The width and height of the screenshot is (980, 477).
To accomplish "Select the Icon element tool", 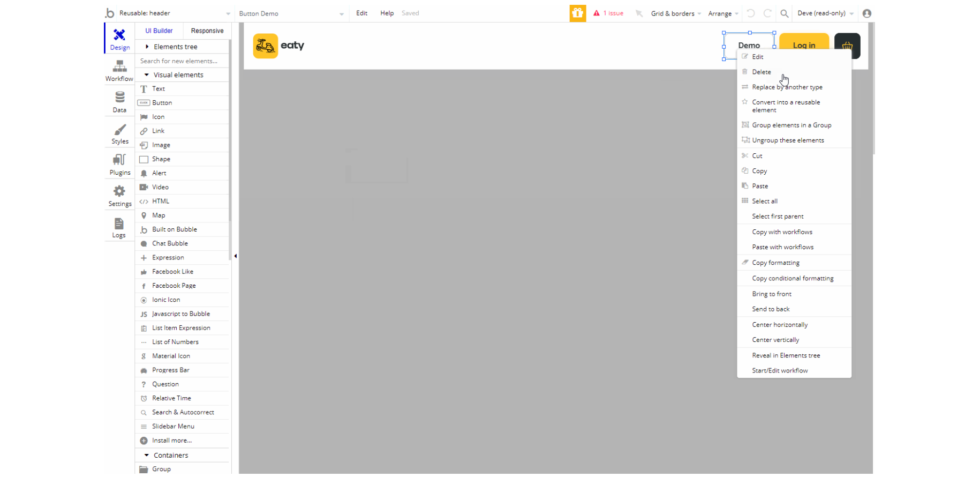I will click(182, 117).
